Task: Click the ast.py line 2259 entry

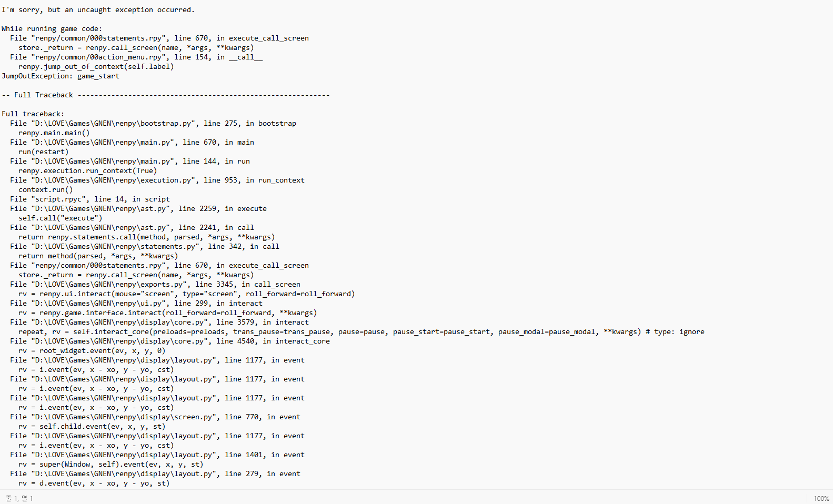Action: click(x=138, y=209)
